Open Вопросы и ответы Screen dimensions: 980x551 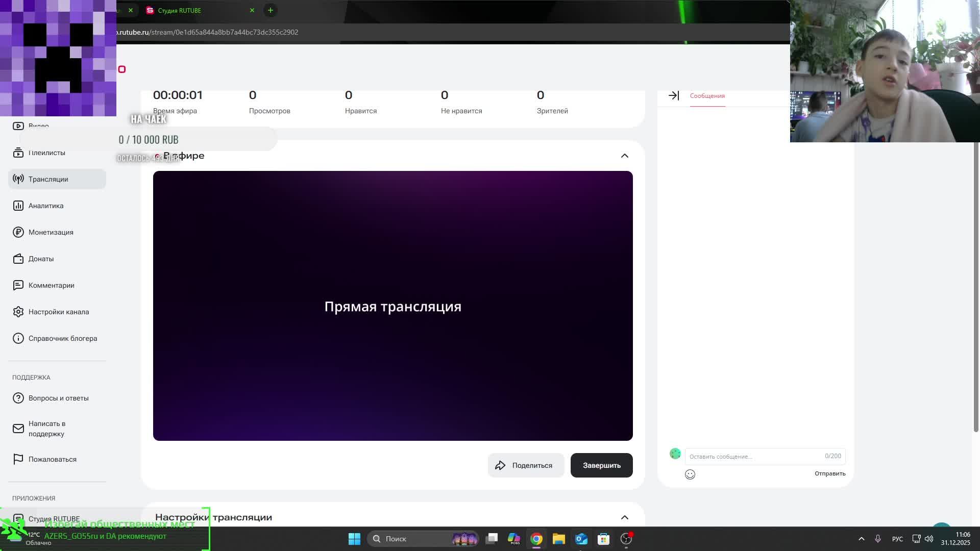point(59,398)
